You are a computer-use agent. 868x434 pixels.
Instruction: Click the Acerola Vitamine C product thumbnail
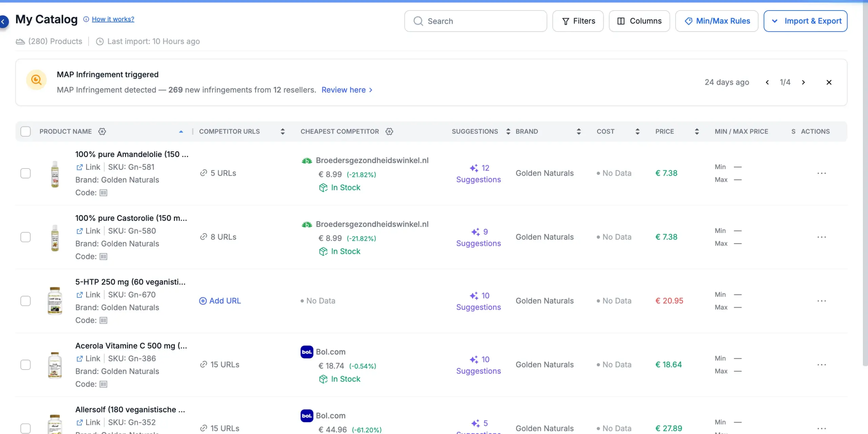tap(55, 365)
